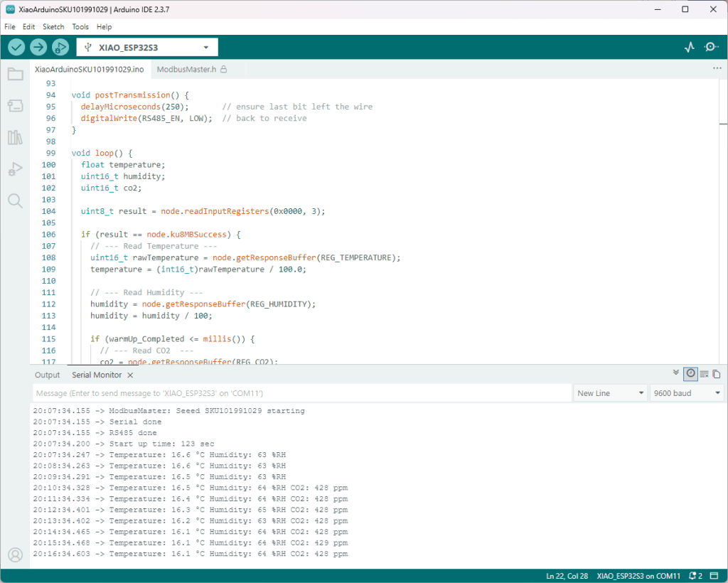Switch to the Output panel tab
This screenshot has width=728, height=583.
[48, 375]
